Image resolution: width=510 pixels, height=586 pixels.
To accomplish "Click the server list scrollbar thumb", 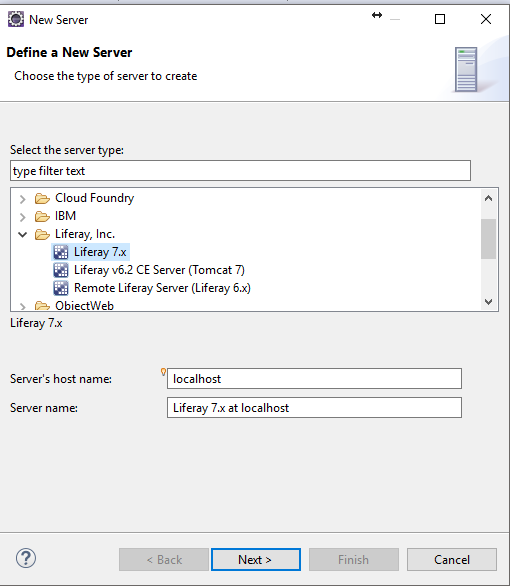I will pos(488,239).
